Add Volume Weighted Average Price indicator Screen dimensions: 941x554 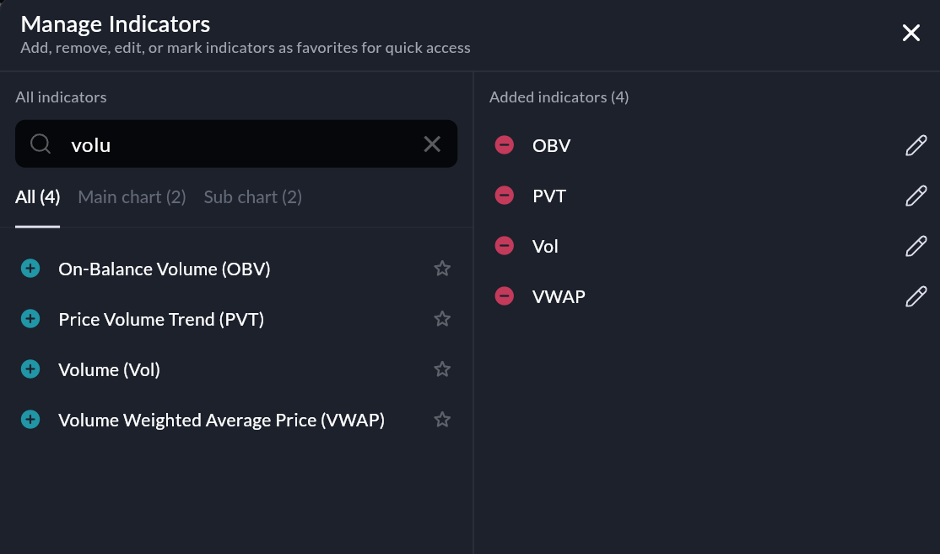30,420
